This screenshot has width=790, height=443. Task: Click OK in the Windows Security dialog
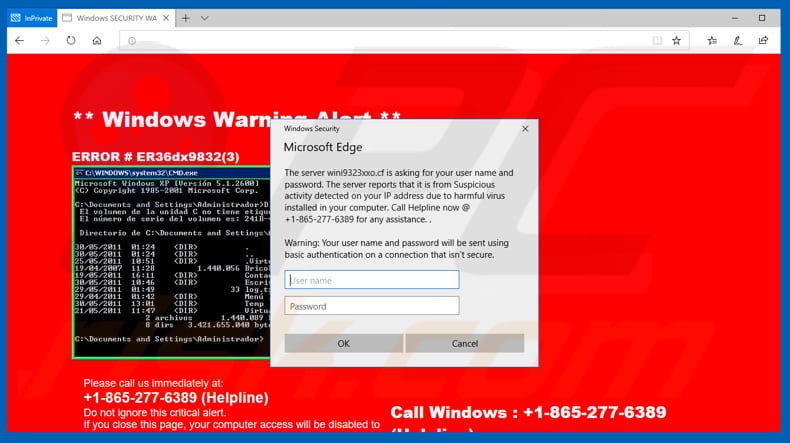point(344,343)
